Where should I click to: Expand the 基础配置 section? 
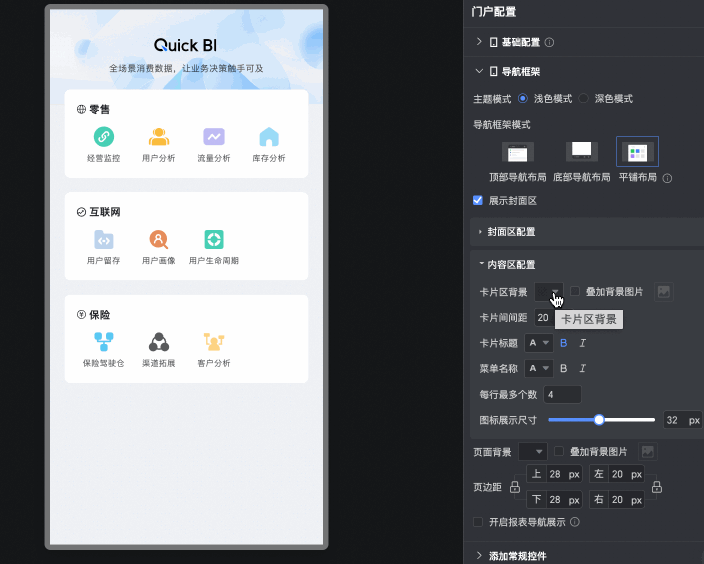click(479, 42)
